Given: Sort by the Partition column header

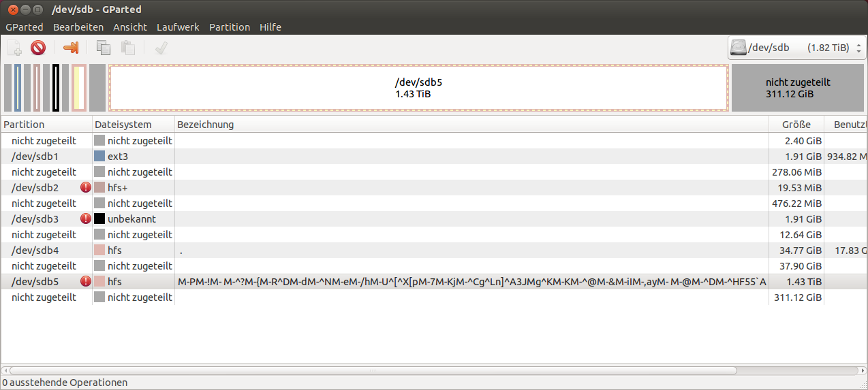Looking at the screenshot, I should click(46, 125).
